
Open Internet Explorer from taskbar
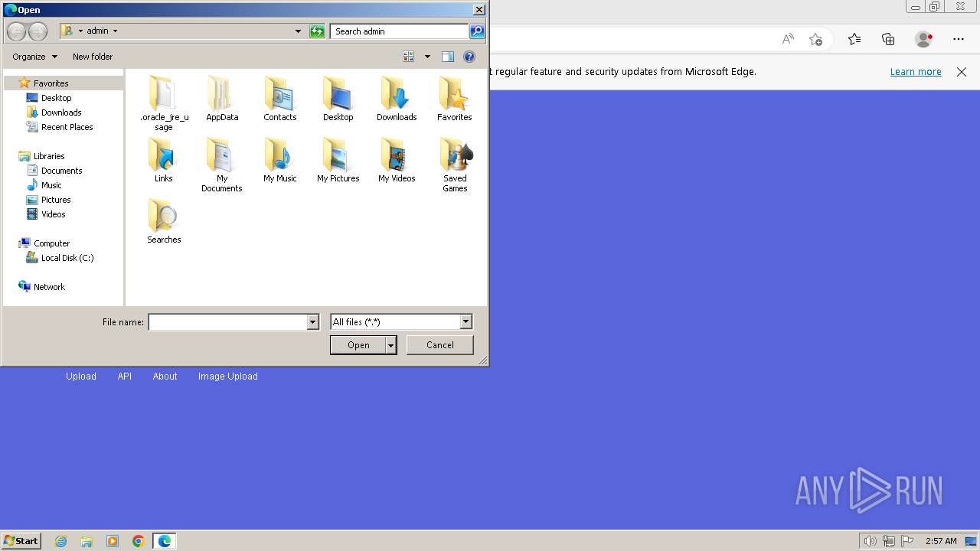coord(61,541)
